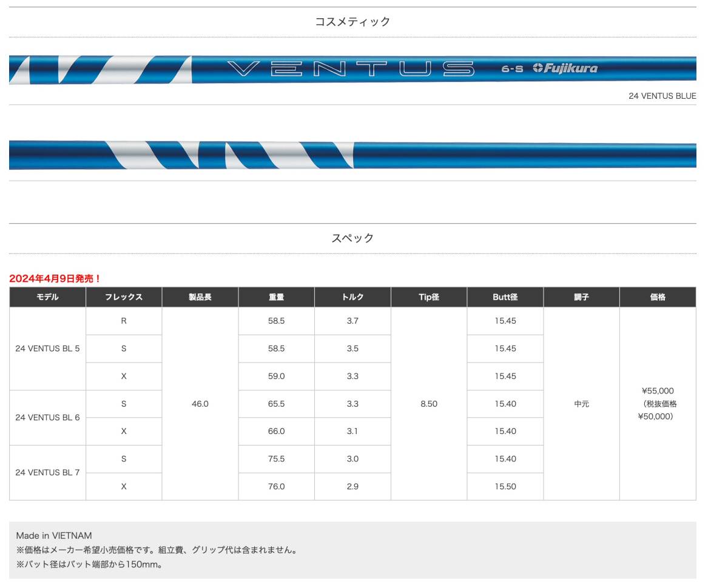Screen dimensions: 728x585
Task: Click the Made in VIETNAM note
Action: click(x=54, y=536)
